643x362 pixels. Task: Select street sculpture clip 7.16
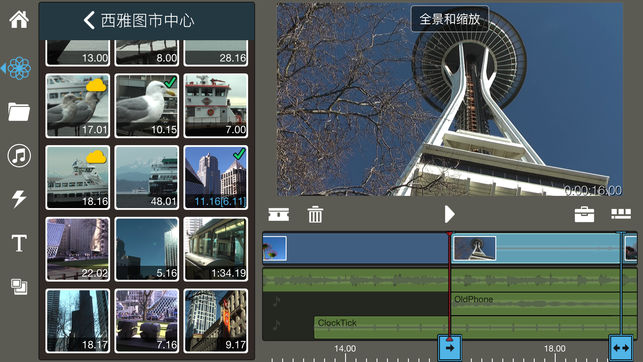click(x=147, y=321)
